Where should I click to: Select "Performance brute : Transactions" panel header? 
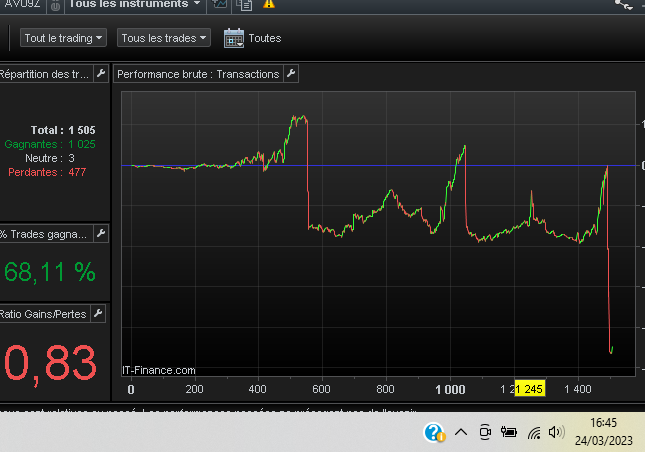point(198,74)
